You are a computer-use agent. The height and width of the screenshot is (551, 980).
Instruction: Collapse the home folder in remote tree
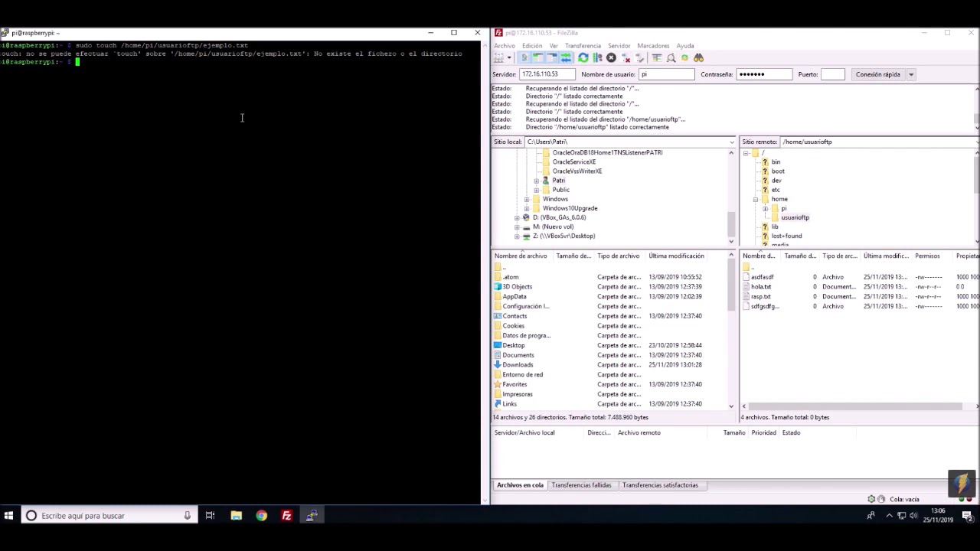coord(755,199)
